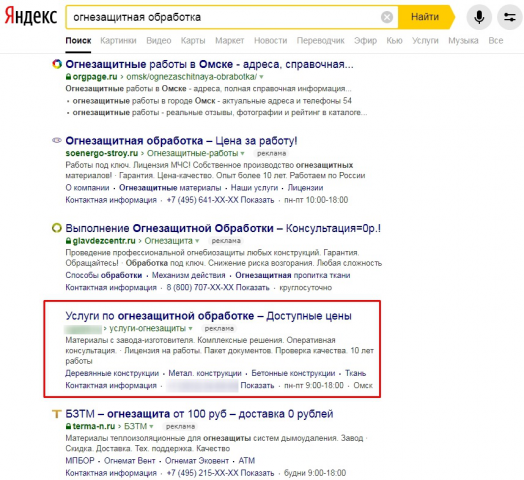Click the 'реклама' label beside soenergo-stroy.ru
Screen dimensions: 524x480
271,154
